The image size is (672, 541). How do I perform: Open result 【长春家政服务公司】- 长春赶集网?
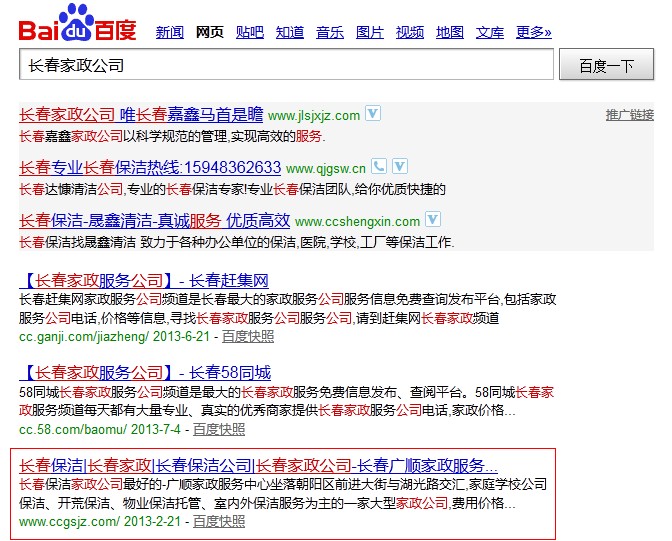click(x=144, y=281)
